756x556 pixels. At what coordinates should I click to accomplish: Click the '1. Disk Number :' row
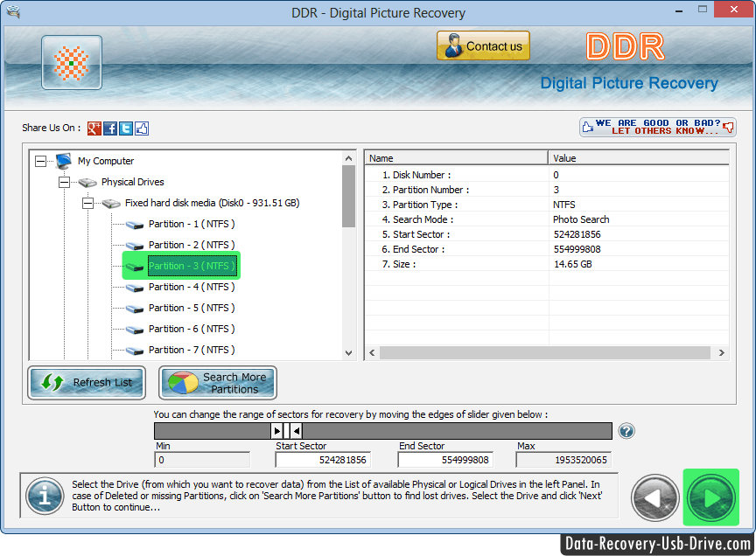(x=547, y=175)
